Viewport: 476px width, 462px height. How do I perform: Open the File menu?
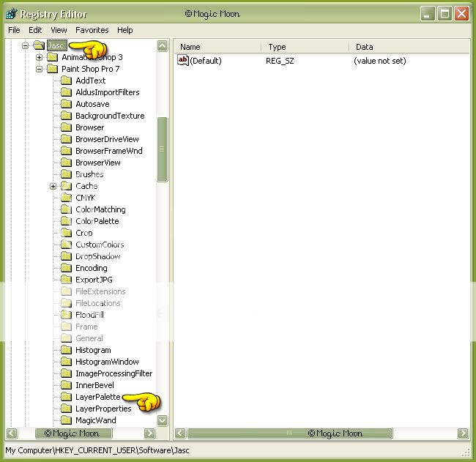14,30
